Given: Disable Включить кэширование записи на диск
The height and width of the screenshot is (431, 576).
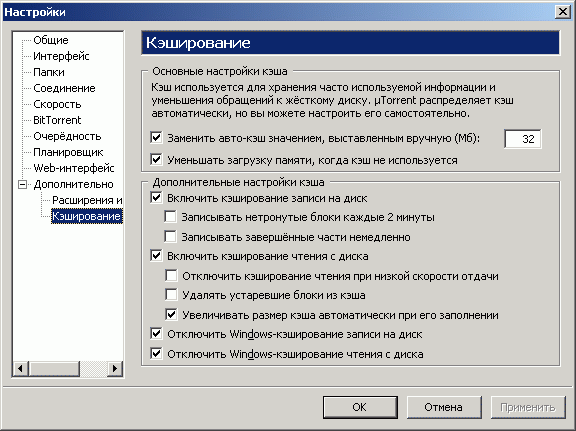Looking at the screenshot, I should 156,198.
